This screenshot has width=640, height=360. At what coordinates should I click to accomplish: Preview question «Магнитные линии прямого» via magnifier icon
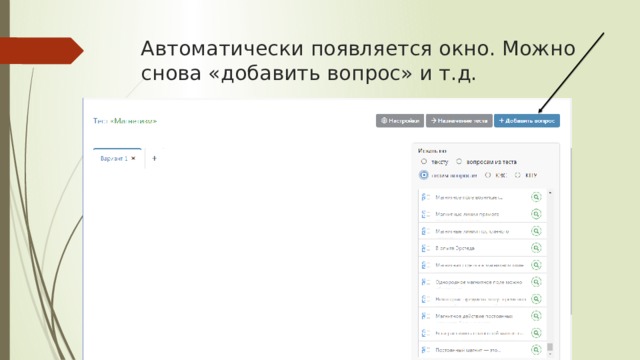pyautogui.click(x=536, y=214)
